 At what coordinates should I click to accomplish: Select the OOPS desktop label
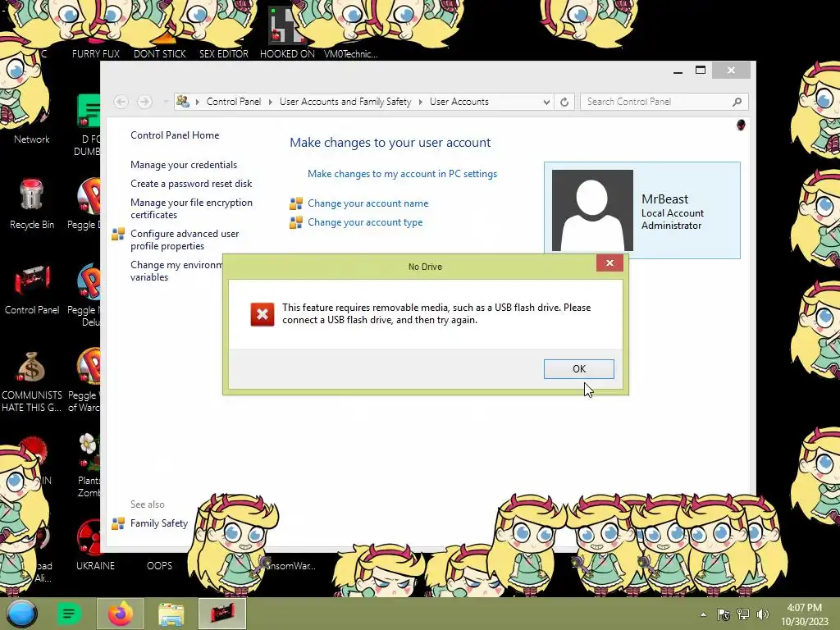tap(160, 566)
